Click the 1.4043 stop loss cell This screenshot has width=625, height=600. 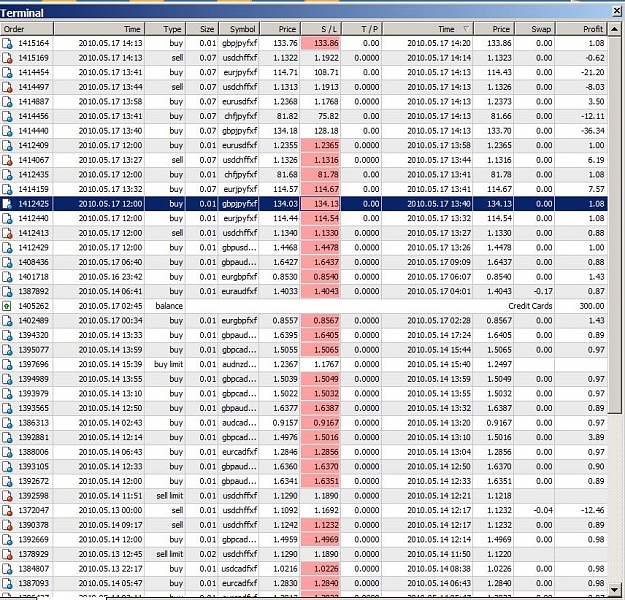click(320, 291)
